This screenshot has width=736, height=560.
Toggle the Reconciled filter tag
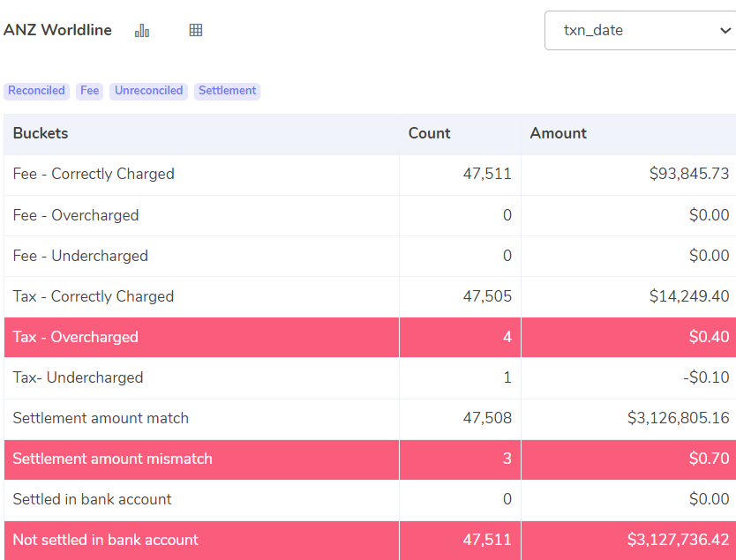point(36,91)
